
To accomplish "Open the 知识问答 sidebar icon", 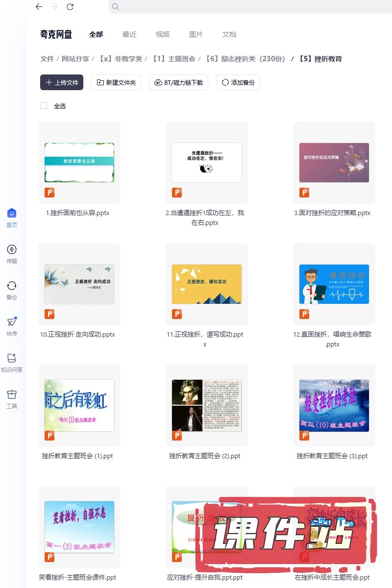I will pyautogui.click(x=12, y=358).
